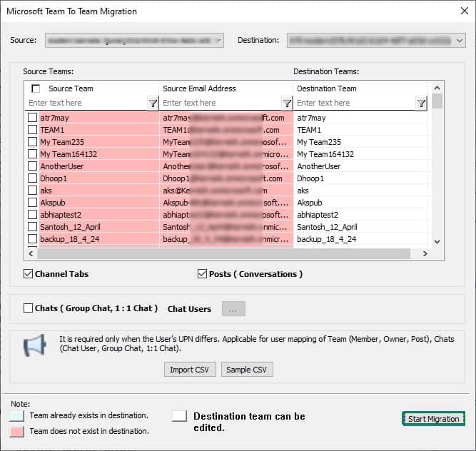The image size is (476, 451).
Task: Select the My Team235 destination team cell
Action: pyautogui.click(x=360, y=142)
